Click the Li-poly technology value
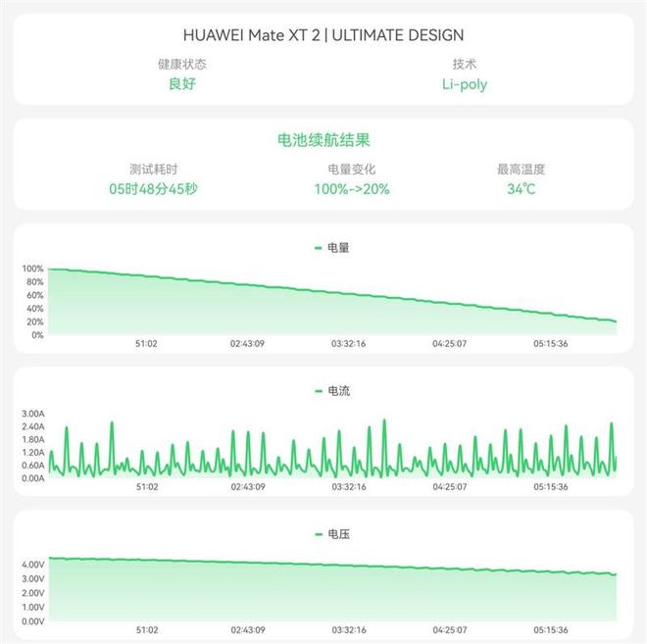The image size is (647, 644). (x=465, y=84)
